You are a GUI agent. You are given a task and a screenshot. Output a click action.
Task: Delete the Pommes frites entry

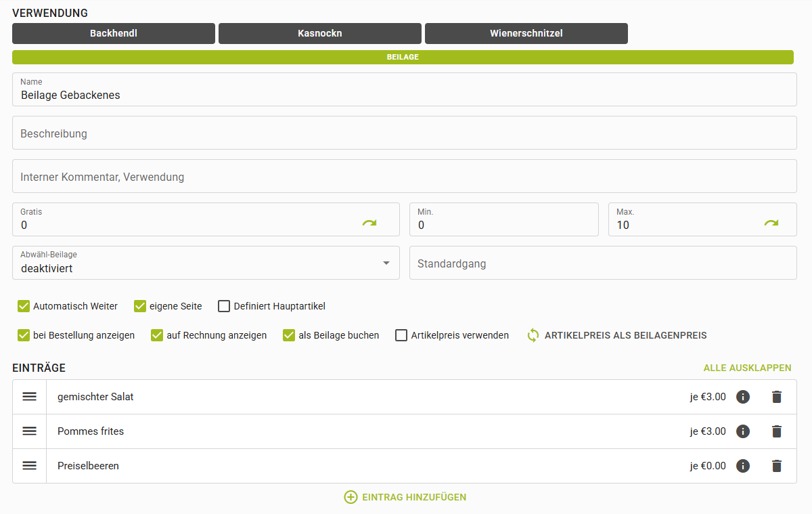tap(776, 431)
